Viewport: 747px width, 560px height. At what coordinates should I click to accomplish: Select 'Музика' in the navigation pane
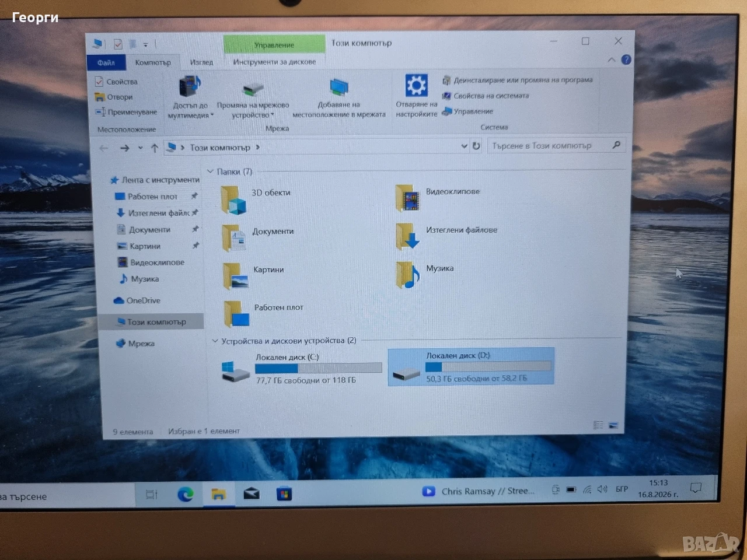139,279
